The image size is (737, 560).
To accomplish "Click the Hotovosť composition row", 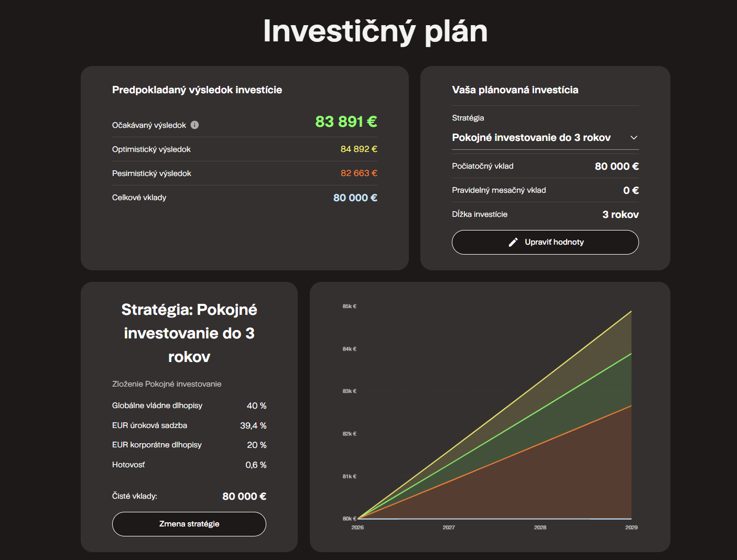I will pyautogui.click(x=189, y=465).
